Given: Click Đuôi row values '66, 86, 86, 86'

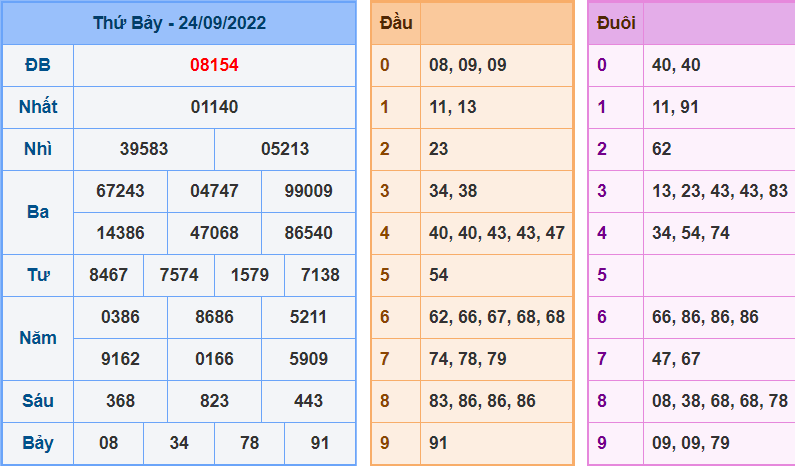Looking at the screenshot, I should (706, 317).
